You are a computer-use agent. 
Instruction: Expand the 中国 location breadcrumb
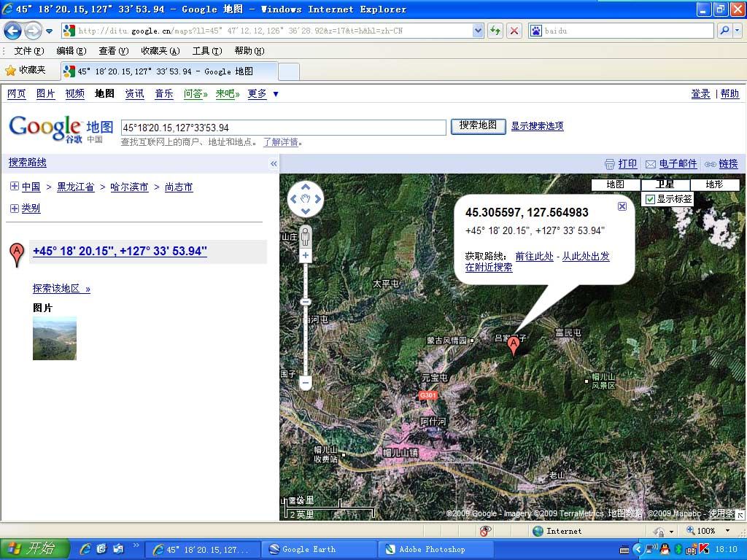(x=15, y=187)
